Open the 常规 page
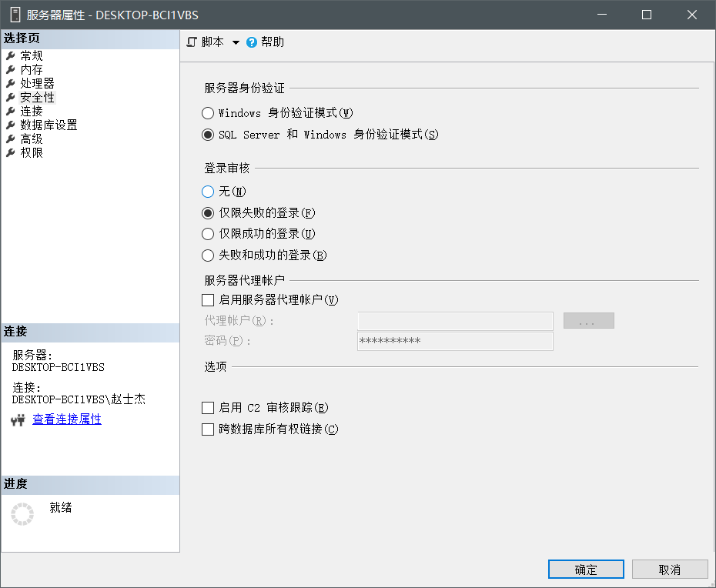The image size is (716, 588). click(x=32, y=55)
